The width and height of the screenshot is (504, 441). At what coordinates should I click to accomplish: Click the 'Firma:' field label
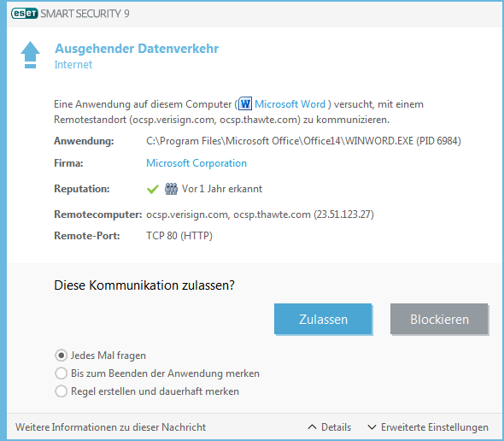[x=68, y=163]
